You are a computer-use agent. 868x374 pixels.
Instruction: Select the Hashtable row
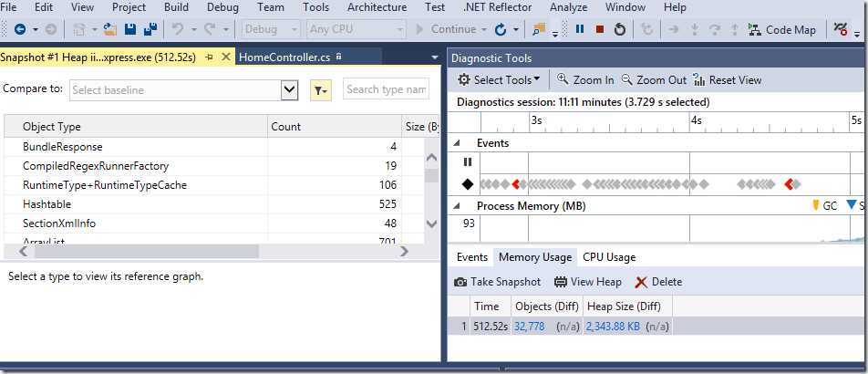point(213,204)
